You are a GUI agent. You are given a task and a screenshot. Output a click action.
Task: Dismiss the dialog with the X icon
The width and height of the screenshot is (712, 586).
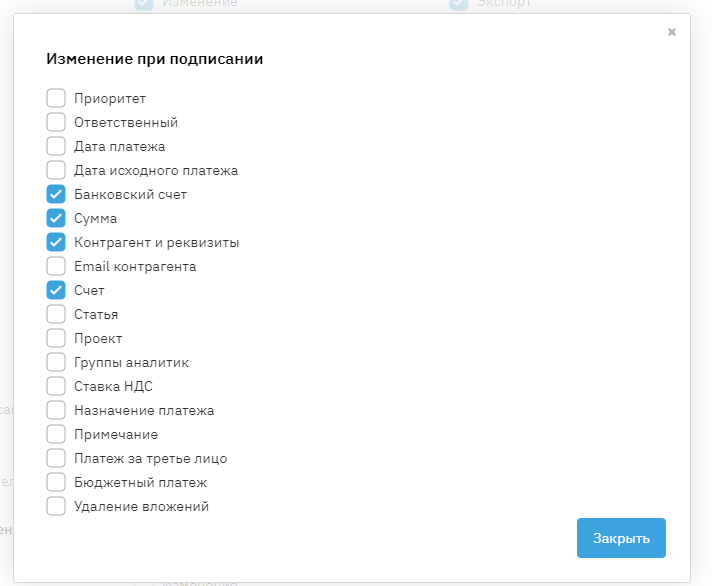(672, 32)
